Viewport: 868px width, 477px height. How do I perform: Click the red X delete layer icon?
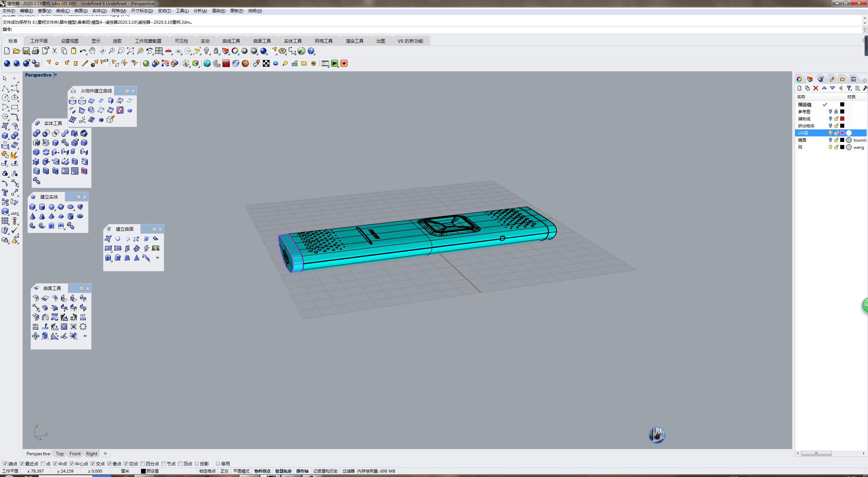(x=816, y=88)
